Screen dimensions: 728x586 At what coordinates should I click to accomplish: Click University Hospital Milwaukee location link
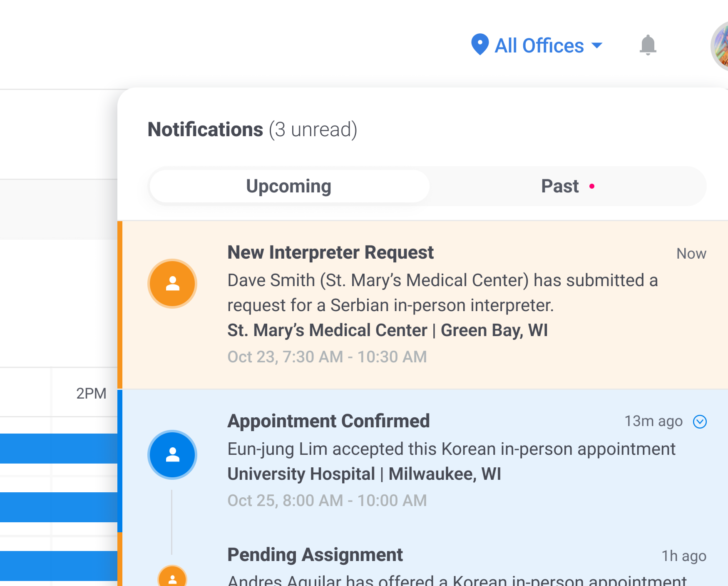364,474
